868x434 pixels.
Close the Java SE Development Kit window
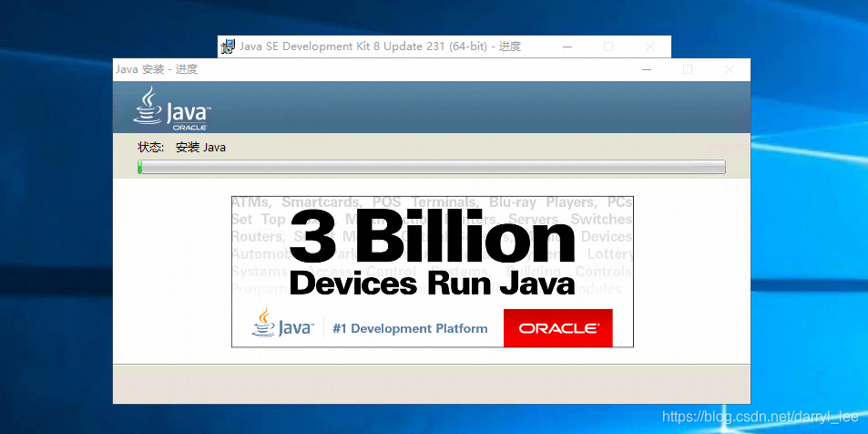650,47
